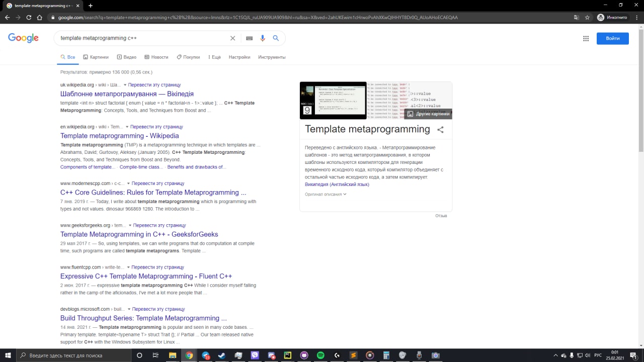
Task: Start voice search with the microphone icon
Action: 262,38
